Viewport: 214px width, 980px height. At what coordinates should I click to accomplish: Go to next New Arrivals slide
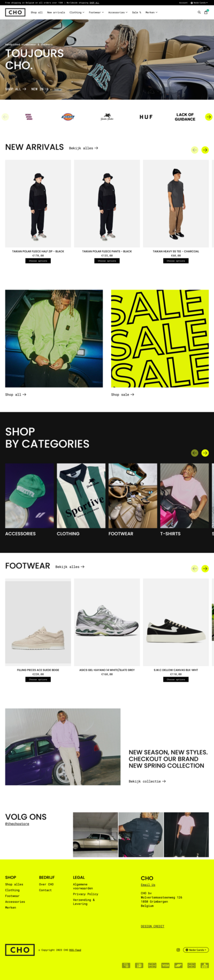pos(205,150)
